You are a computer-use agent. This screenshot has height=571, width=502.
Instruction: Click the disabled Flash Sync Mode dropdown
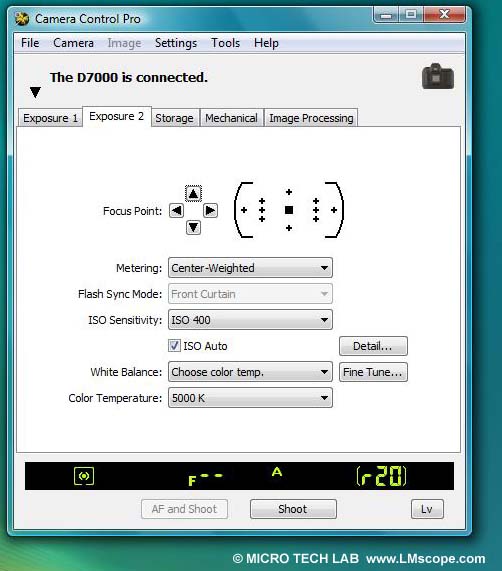(250, 294)
